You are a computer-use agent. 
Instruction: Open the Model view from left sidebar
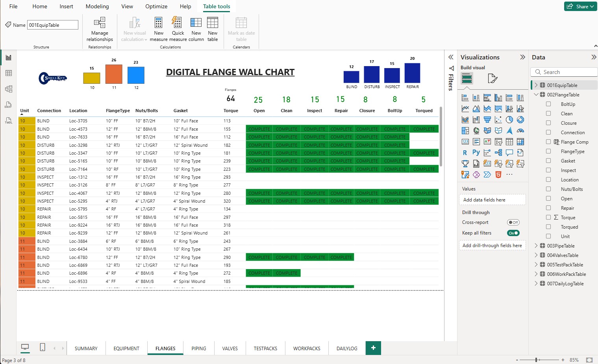pos(9,89)
